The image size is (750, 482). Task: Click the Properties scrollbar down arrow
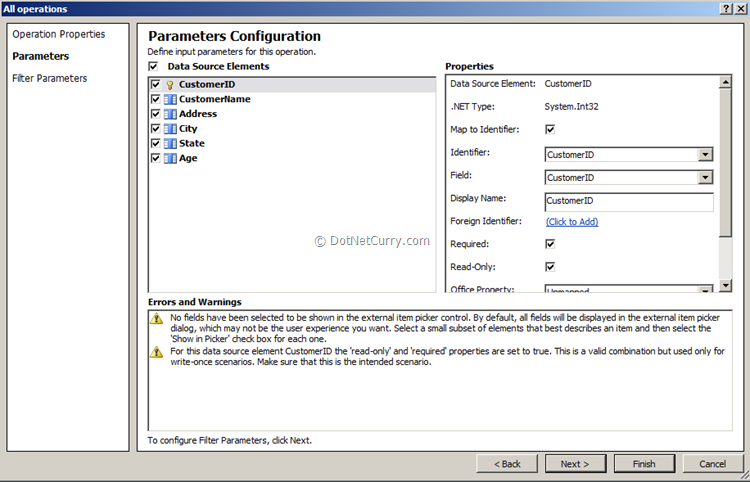point(725,285)
